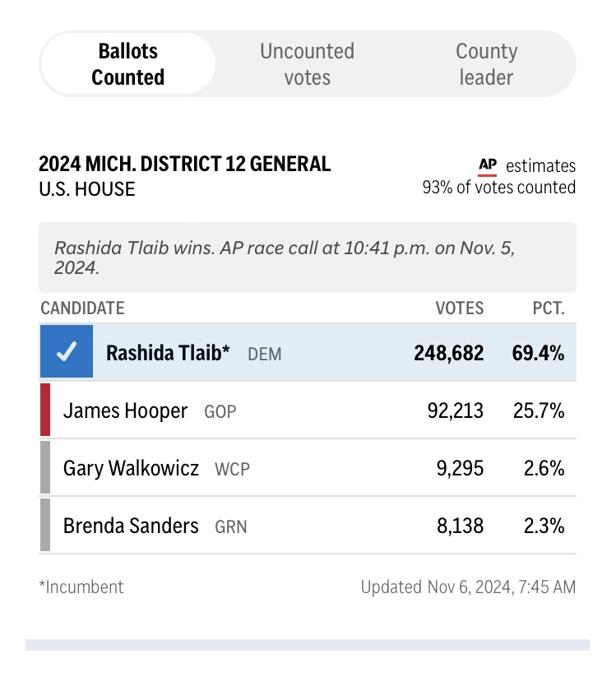Click the CANDIDATE column header
Image resolution: width=616 pixels, height=677 pixels.
tap(82, 308)
